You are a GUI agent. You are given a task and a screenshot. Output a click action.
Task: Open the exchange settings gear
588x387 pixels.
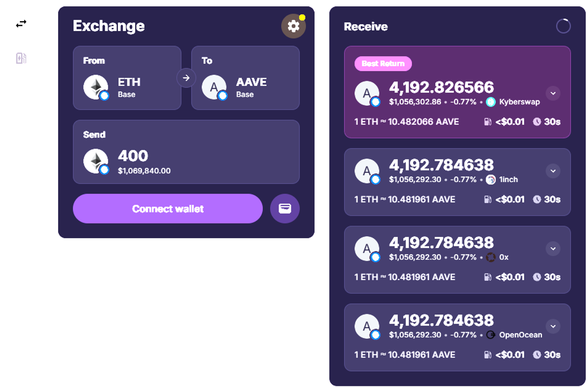[293, 26]
